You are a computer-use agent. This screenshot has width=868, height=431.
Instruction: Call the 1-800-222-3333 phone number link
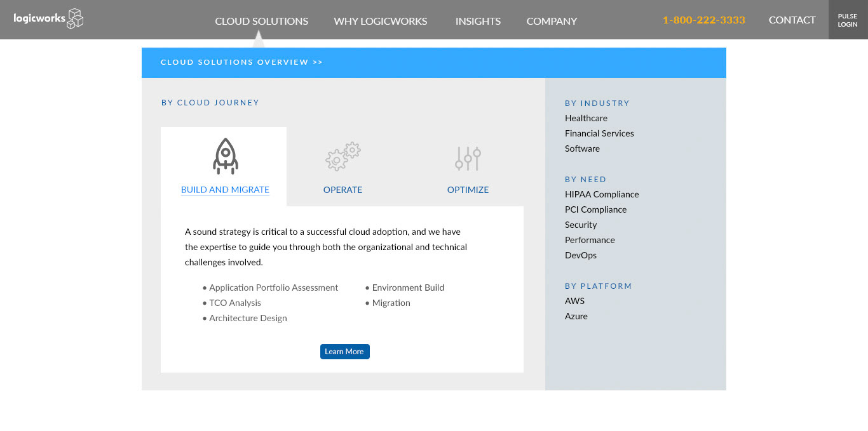tap(703, 20)
